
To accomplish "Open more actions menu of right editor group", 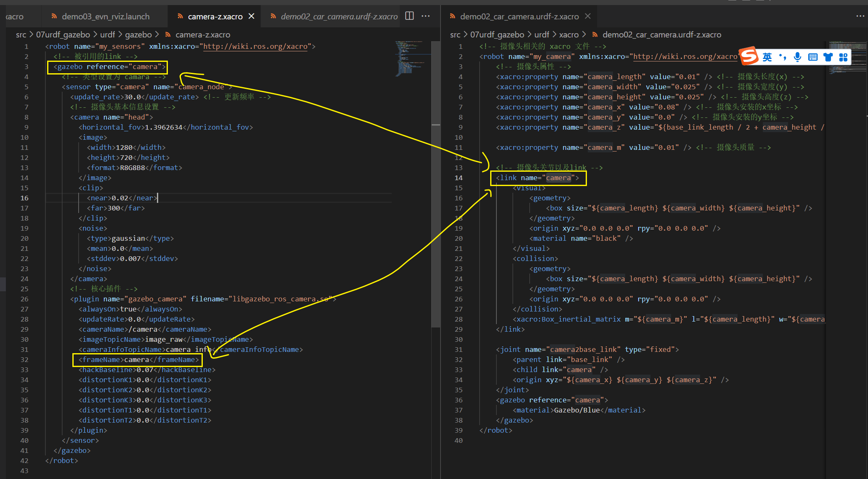I will point(860,16).
